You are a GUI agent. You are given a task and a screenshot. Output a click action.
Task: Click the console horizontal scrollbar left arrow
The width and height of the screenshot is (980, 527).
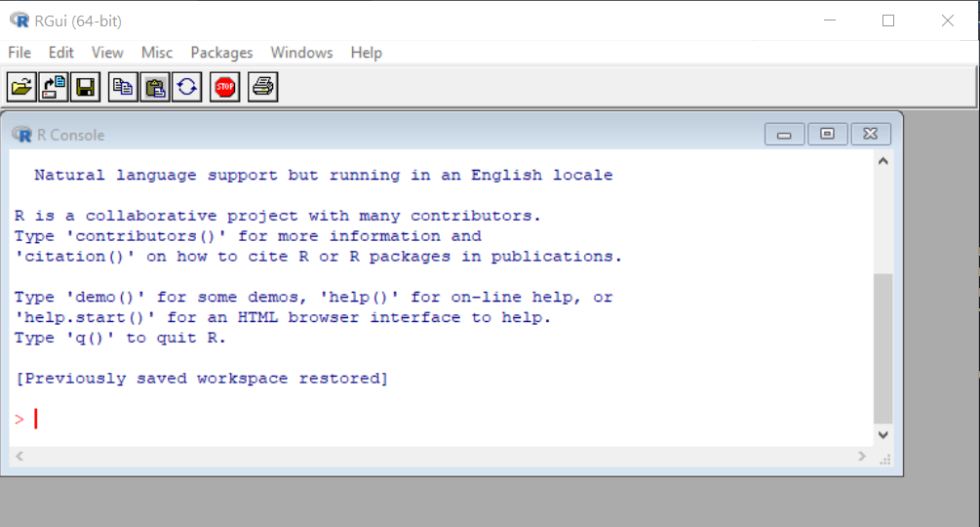20,457
